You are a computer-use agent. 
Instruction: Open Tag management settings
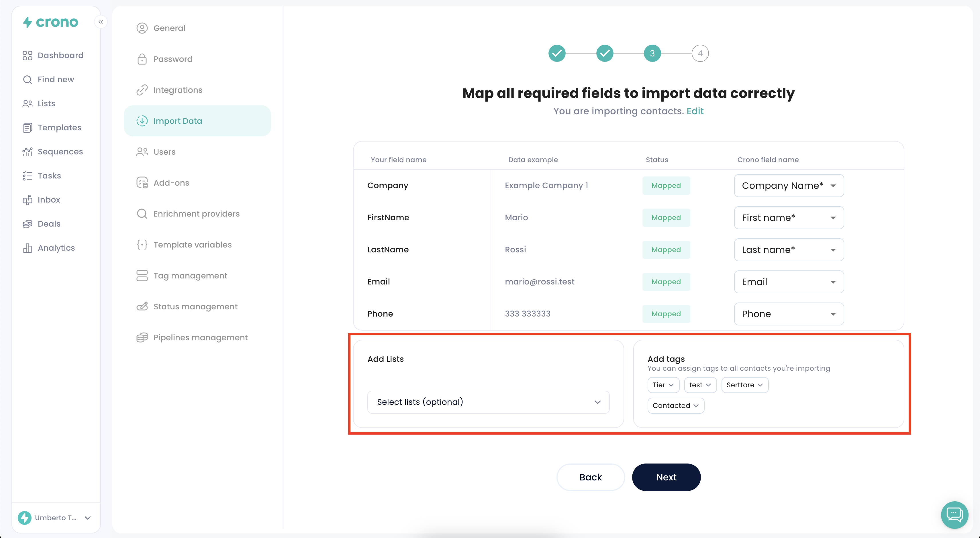pos(190,276)
